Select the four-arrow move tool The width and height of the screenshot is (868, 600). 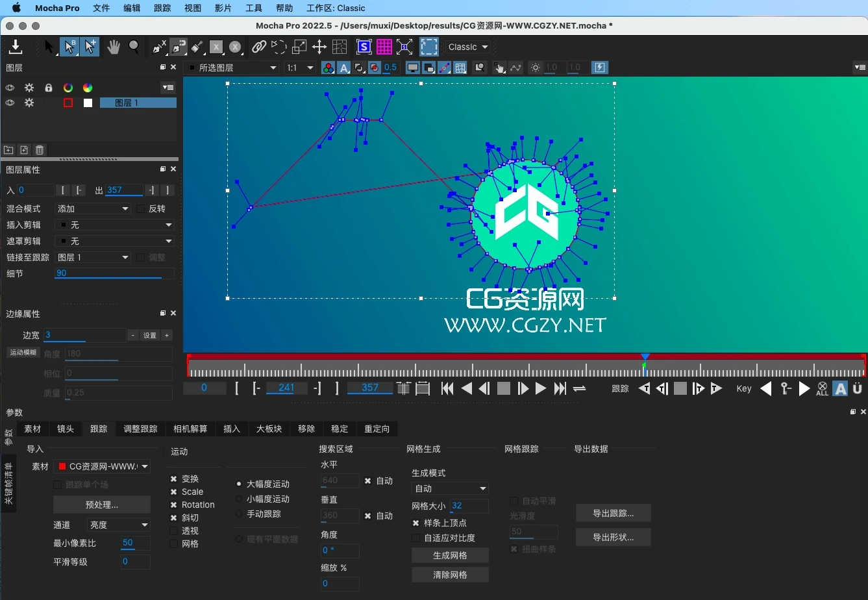click(x=319, y=47)
